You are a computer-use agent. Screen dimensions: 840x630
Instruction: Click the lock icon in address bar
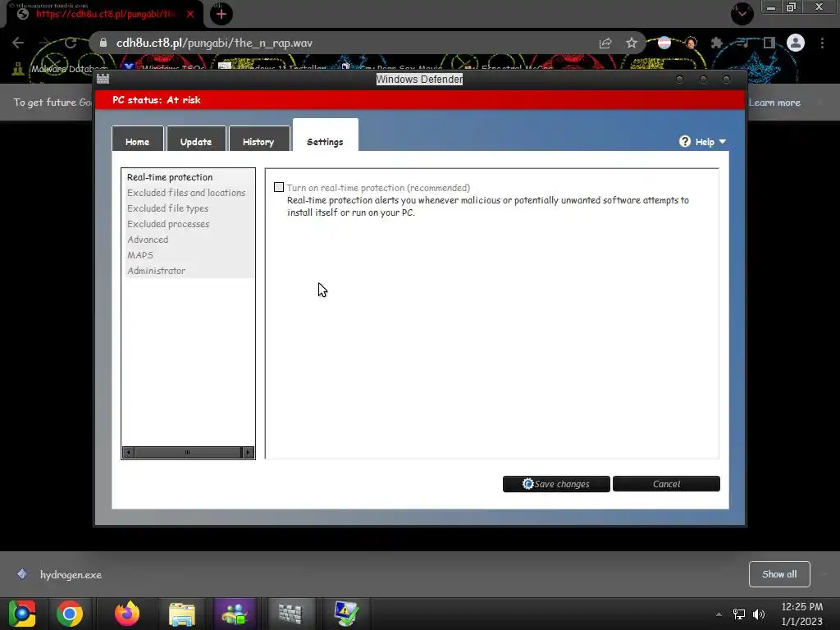coord(103,43)
